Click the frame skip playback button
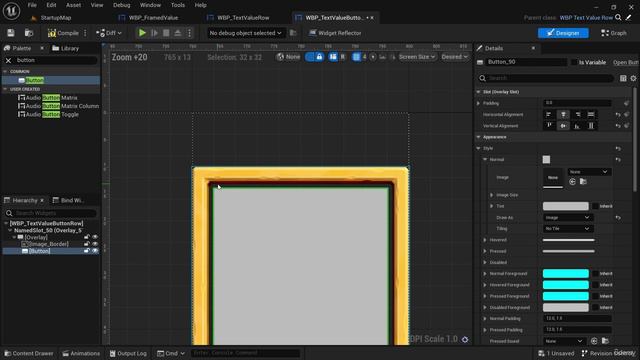Image resolution: width=640 pixels, height=360 pixels. pyautogui.click(x=154, y=33)
